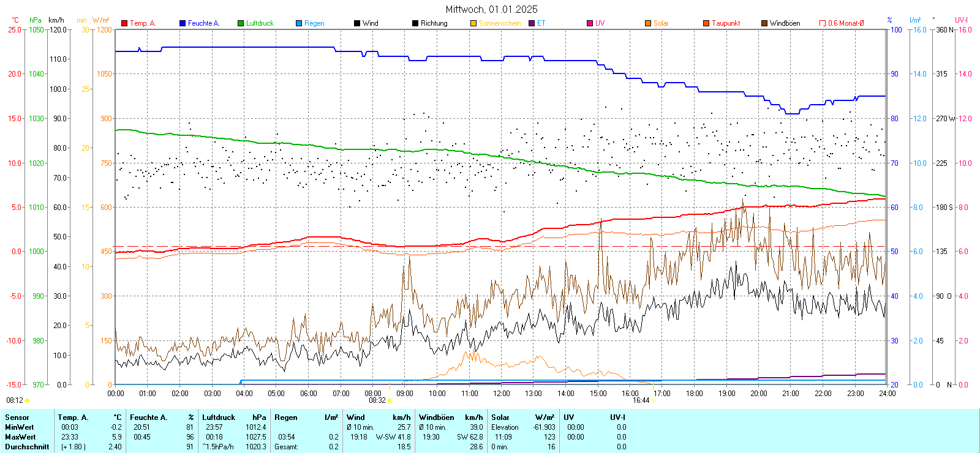
Task: Toggle the 0.6 Monat-Ø legend box
Action: 823,23
